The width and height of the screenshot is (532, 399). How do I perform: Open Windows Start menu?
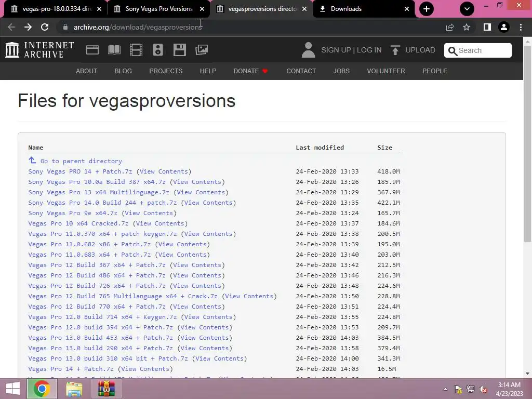click(x=13, y=389)
